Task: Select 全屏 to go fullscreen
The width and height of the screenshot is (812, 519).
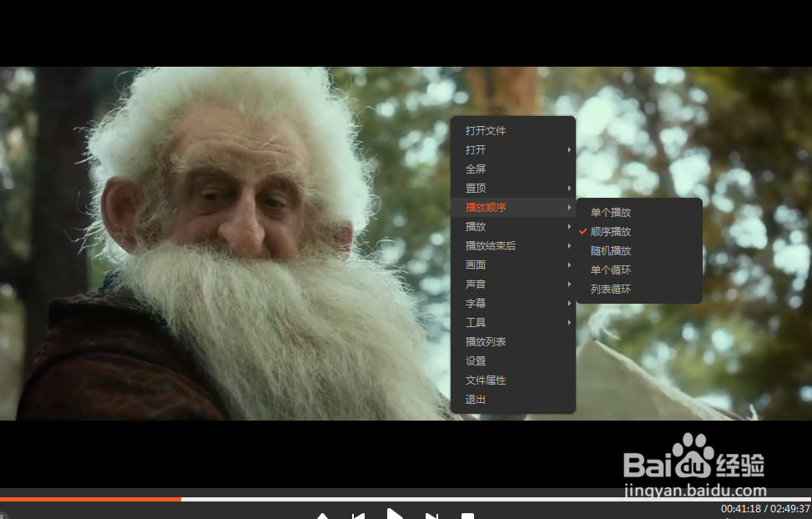Action: 512,169
